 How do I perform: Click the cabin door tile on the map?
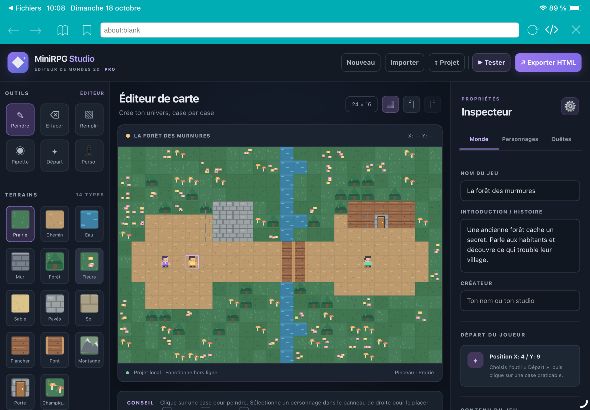click(381, 222)
